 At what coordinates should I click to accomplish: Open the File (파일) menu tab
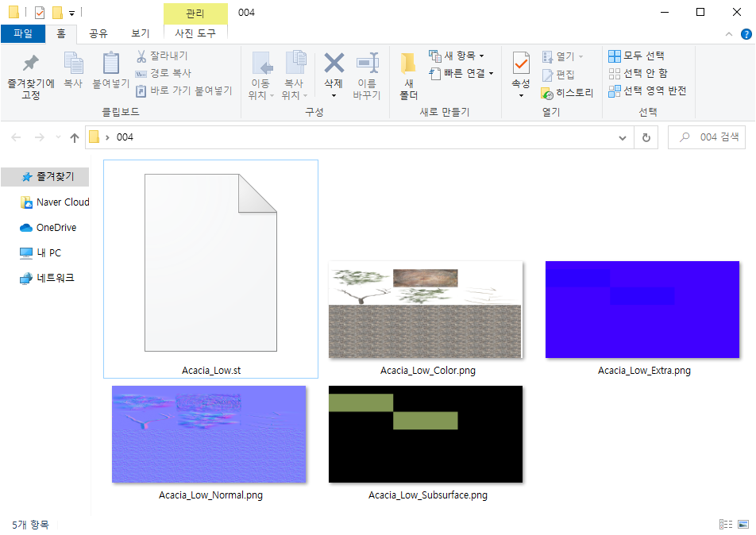click(x=23, y=33)
